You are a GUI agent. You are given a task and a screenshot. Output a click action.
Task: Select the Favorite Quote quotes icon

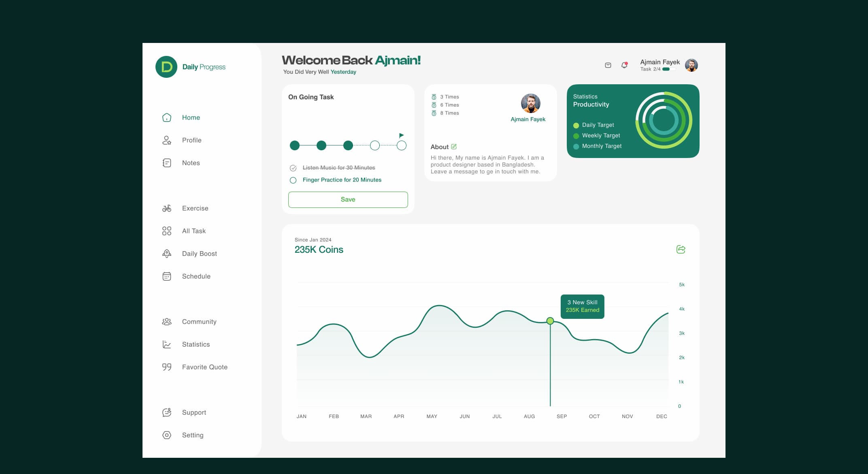pos(166,367)
